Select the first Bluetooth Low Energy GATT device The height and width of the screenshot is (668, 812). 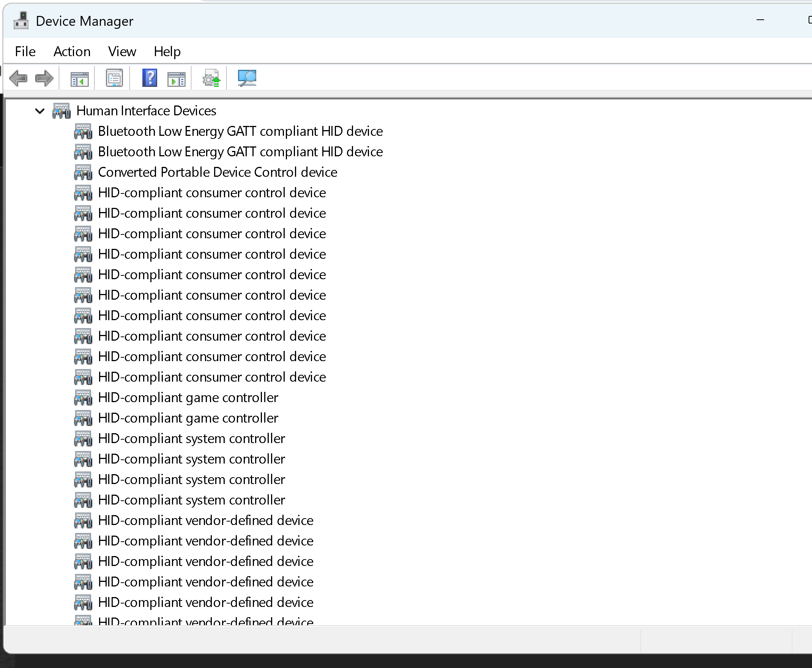pyautogui.click(x=240, y=131)
